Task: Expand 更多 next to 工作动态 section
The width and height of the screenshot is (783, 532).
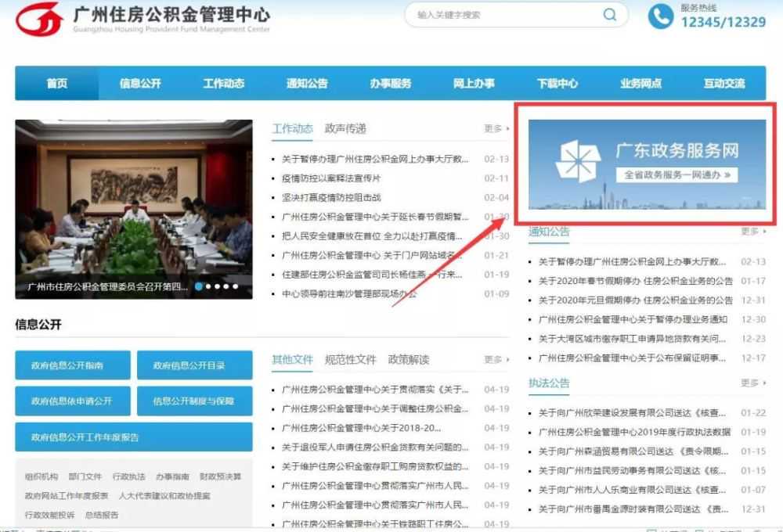Action: point(494,129)
